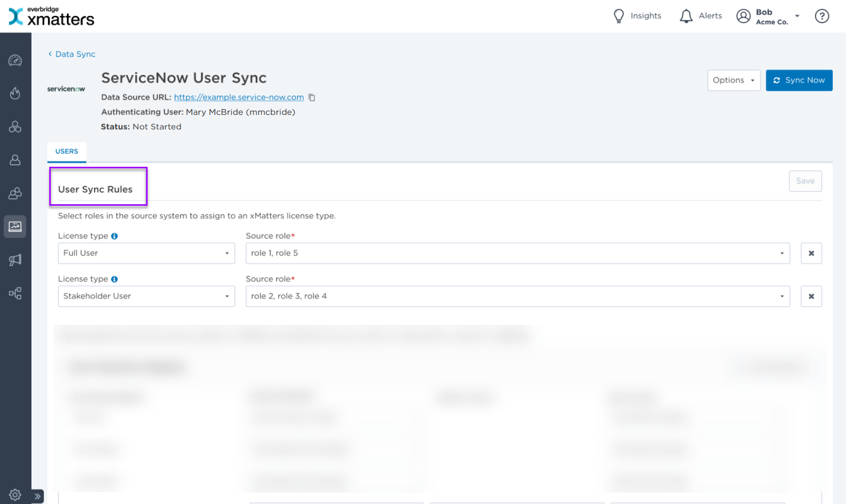Image resolution: width=846 pixels, height=504 pixels.
Task: Open the flame incidents icon in sidebar
Action: [x=15, y=94]
